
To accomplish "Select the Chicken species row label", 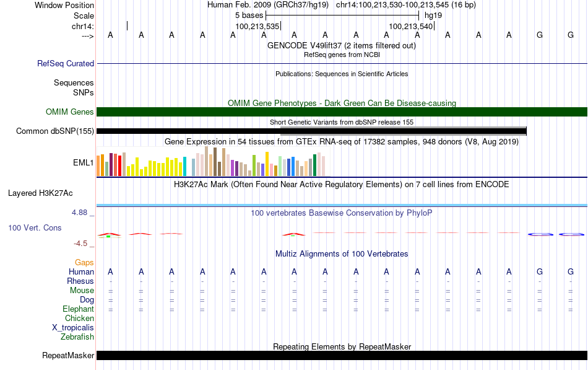I will tap(79, 318).
